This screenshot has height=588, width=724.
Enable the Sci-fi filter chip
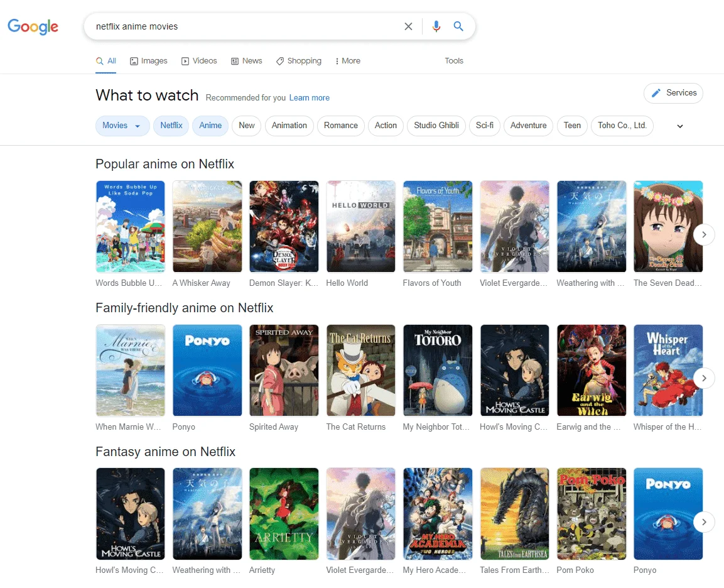[485, 126]
